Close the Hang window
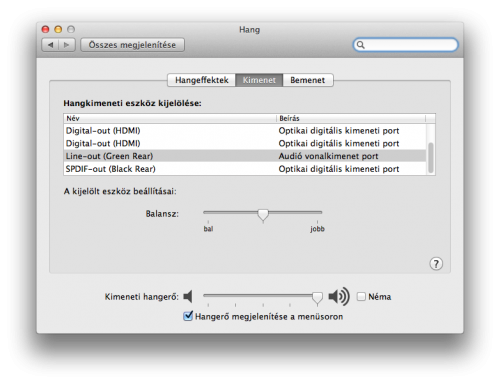Screen dimensions: 500x384 pyautogui.click(x=45, y=29)
